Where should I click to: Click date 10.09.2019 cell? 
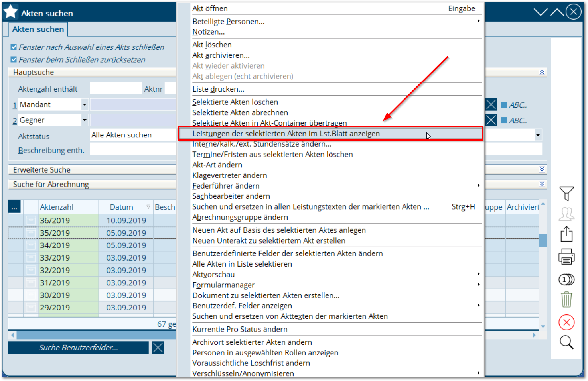126,220
